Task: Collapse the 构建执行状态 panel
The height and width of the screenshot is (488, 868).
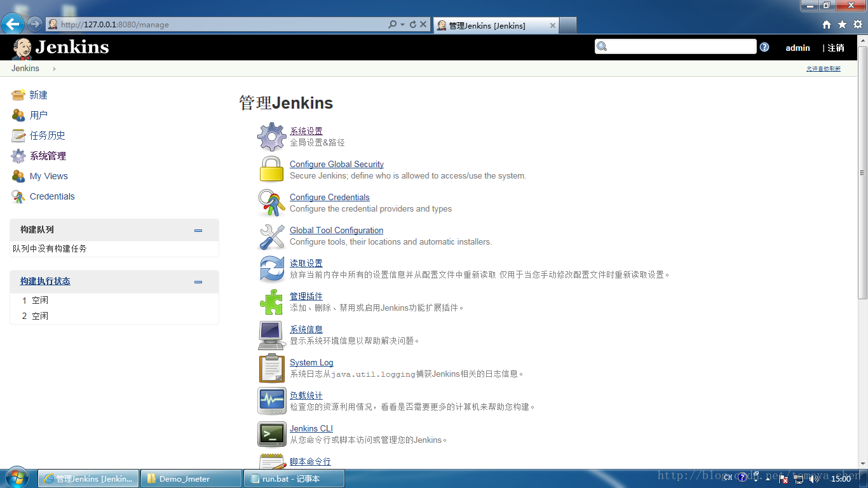Action: click(198, 282)
